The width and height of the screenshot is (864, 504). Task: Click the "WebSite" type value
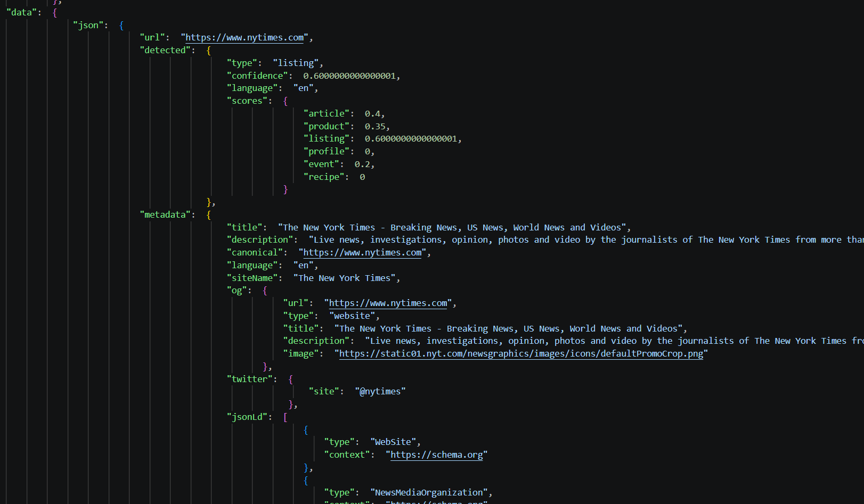(x=393, y=442)
